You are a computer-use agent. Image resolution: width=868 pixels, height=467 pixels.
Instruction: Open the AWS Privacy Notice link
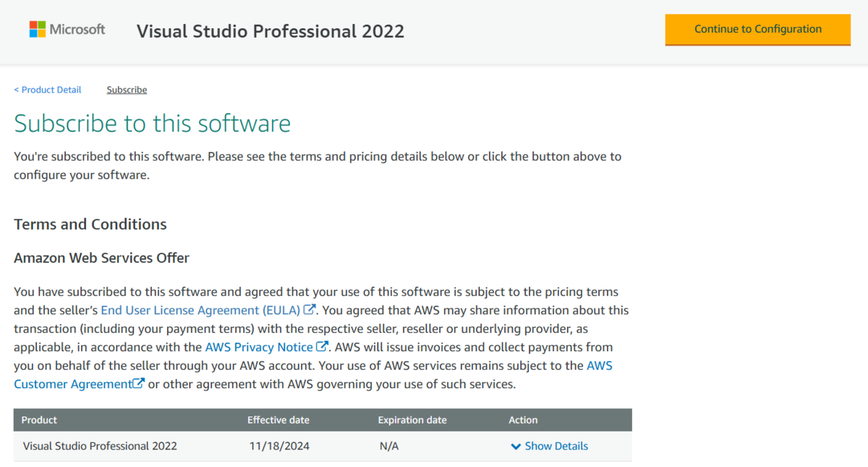coord(259,348)
